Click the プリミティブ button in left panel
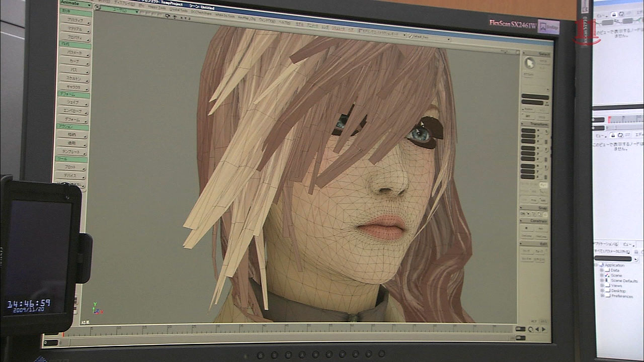The height and width of the screenshot is (362, 644). [75, 21]
